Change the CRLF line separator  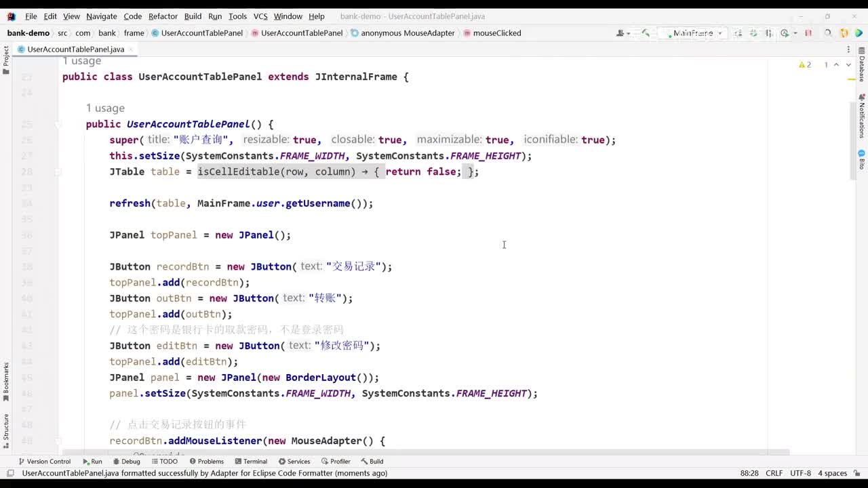(x=774, y=473)
